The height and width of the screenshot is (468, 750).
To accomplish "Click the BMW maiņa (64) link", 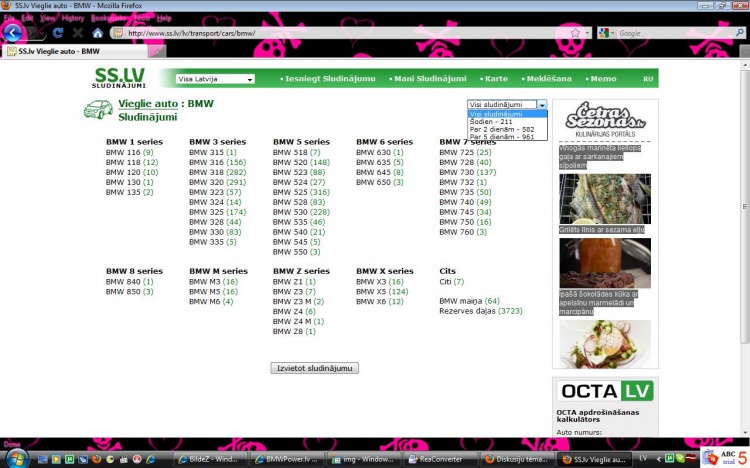I will click(x=469, y=301).
